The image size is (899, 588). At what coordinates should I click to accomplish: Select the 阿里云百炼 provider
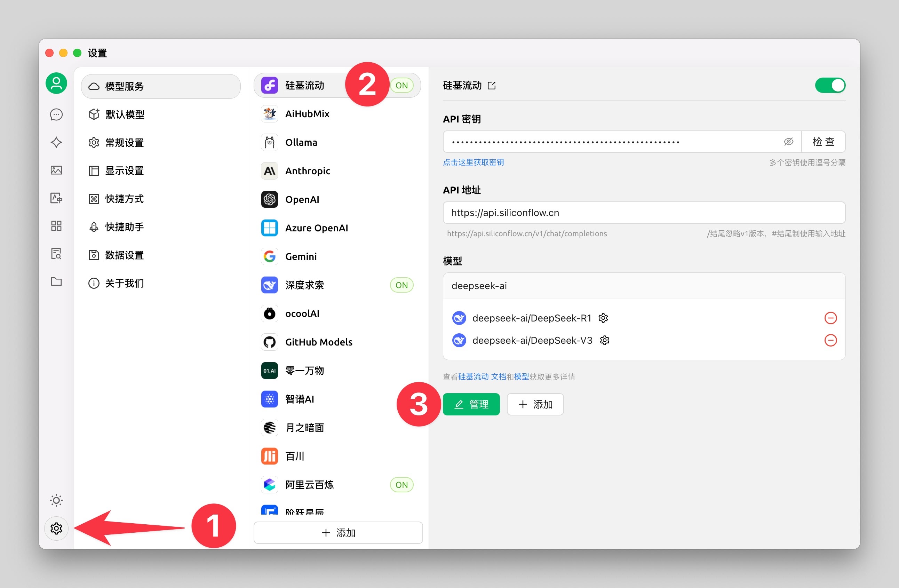tap(337, 485)
